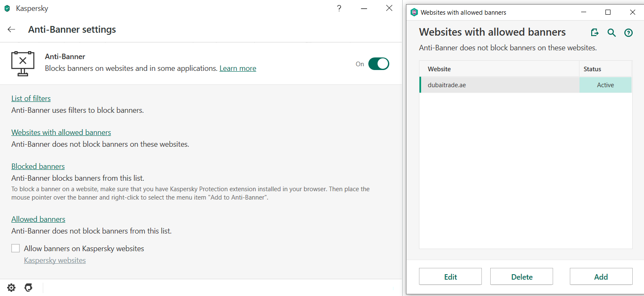Open the Allowed banners link
644x296 pixels.
39,219
